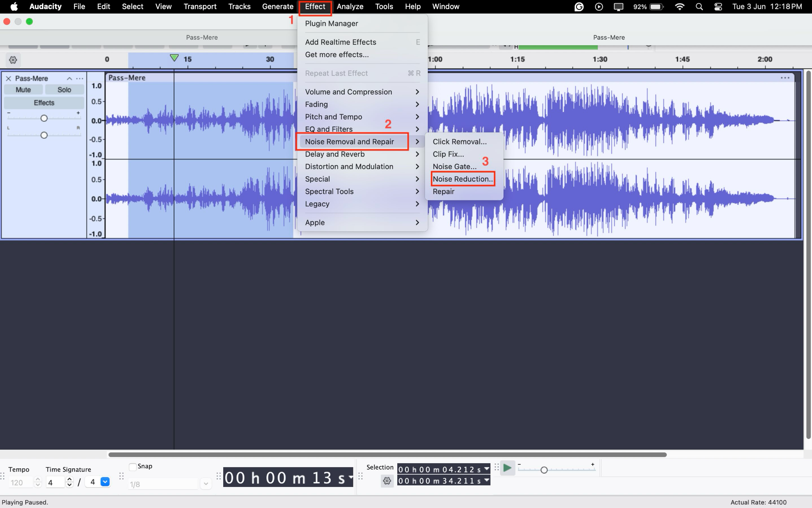Viewport: 812px width, 508px height.
Task: Expand Spectral Tools submenu
Action: pyautogui.click(x=362, y=191)
